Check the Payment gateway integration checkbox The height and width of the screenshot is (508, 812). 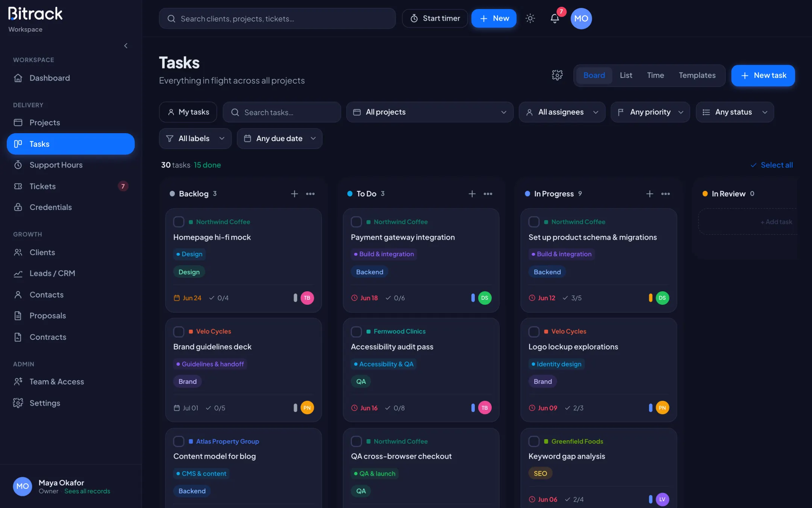[x=356, y=222]
